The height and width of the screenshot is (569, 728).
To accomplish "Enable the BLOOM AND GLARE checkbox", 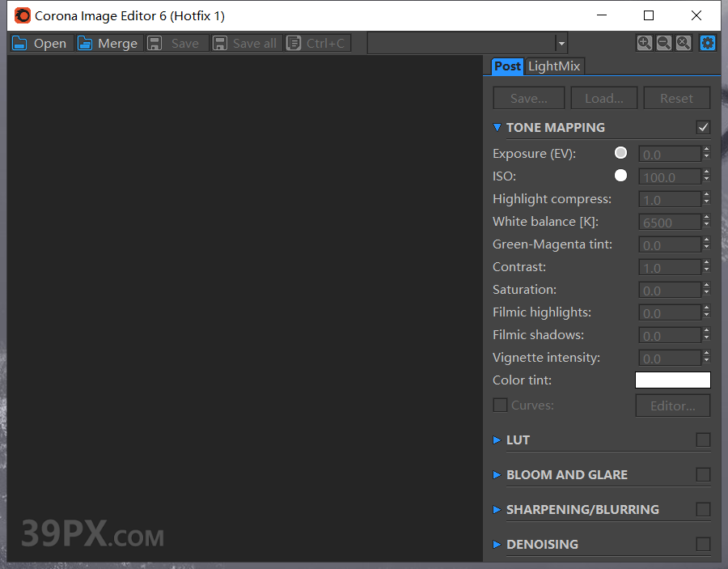I will pos(703,474).
